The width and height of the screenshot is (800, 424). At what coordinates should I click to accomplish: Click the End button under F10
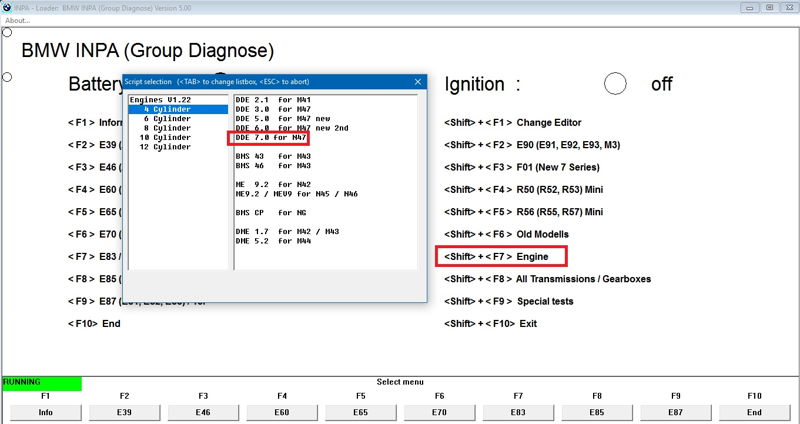754,411
